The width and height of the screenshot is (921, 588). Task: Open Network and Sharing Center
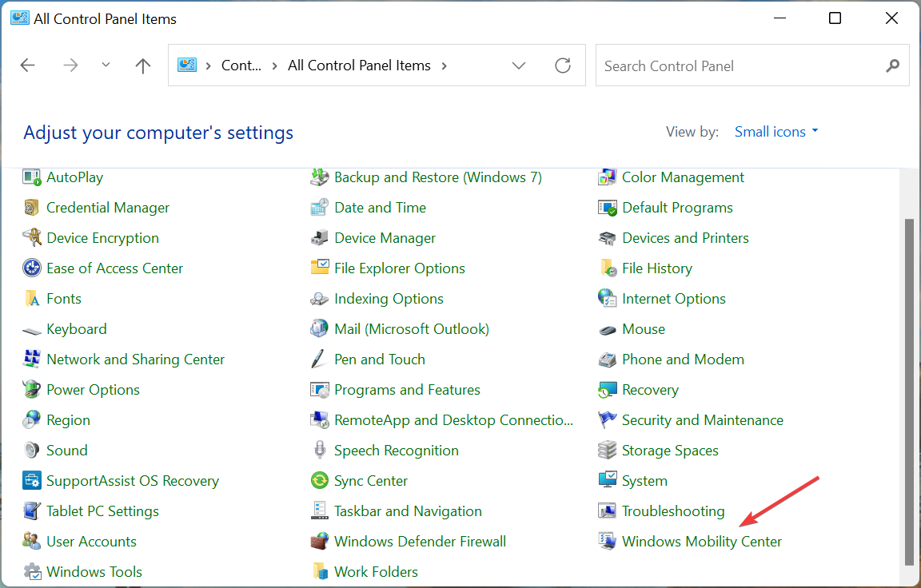(x=134, y=359)
